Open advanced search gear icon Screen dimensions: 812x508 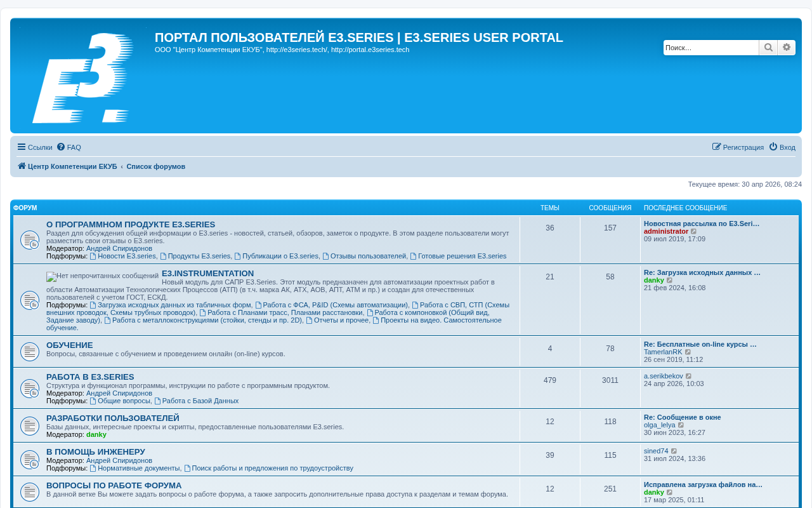[787, 48]
